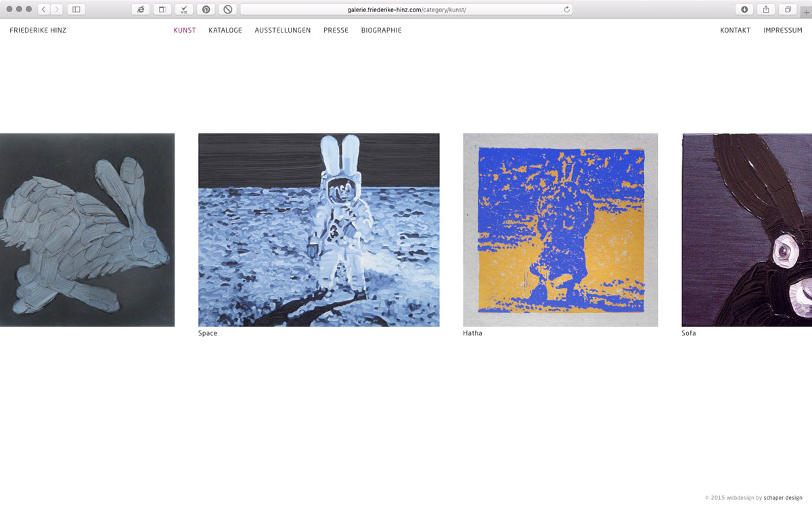
Task: Reload page using address bar refresh icon
Action: pos(566,9)
